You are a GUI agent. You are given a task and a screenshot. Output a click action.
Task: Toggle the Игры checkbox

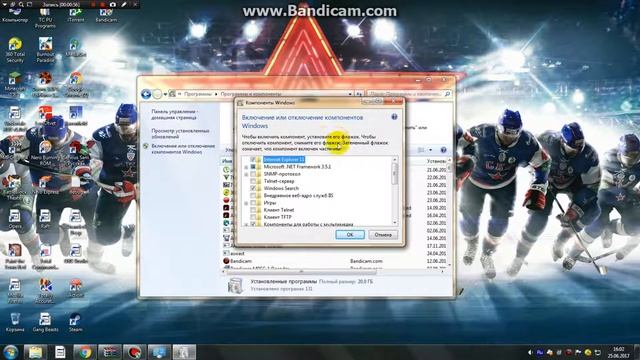pyautogui.click(x=253, y=203)
